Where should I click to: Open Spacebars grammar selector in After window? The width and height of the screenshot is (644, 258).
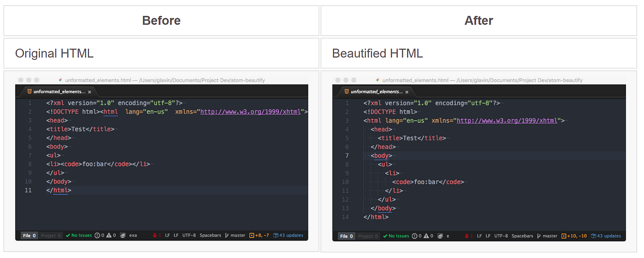523,236
